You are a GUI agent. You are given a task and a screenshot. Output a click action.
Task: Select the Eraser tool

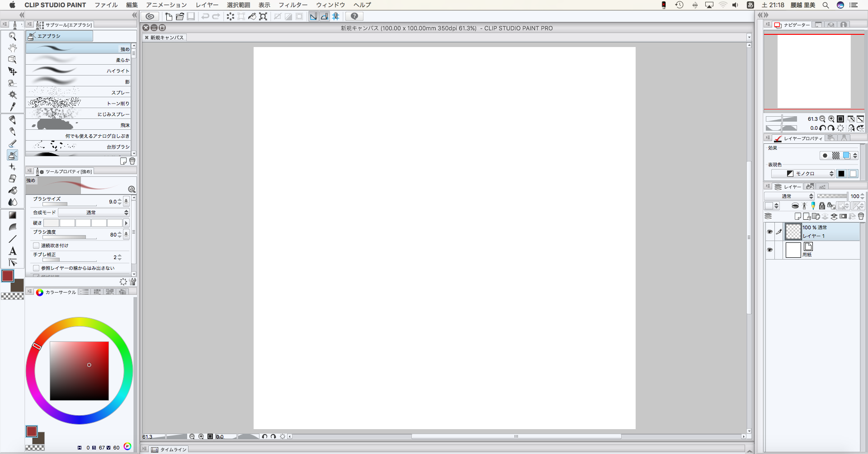click(13, 179)
